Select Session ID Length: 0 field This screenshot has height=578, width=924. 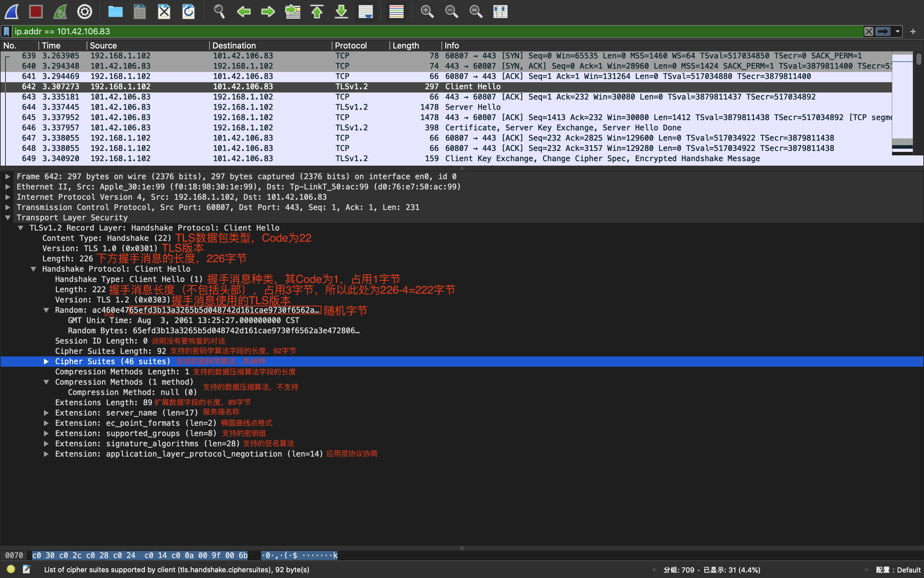[101, 341]
